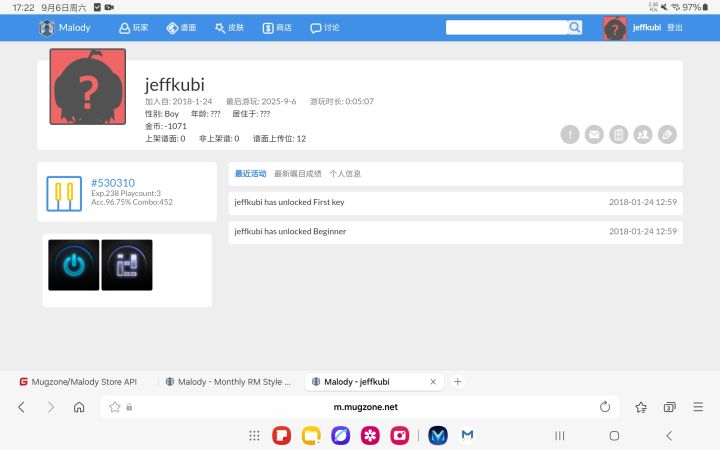720x450 pixels.
Task: Focus the header search input field
Action: click(506, 28)
